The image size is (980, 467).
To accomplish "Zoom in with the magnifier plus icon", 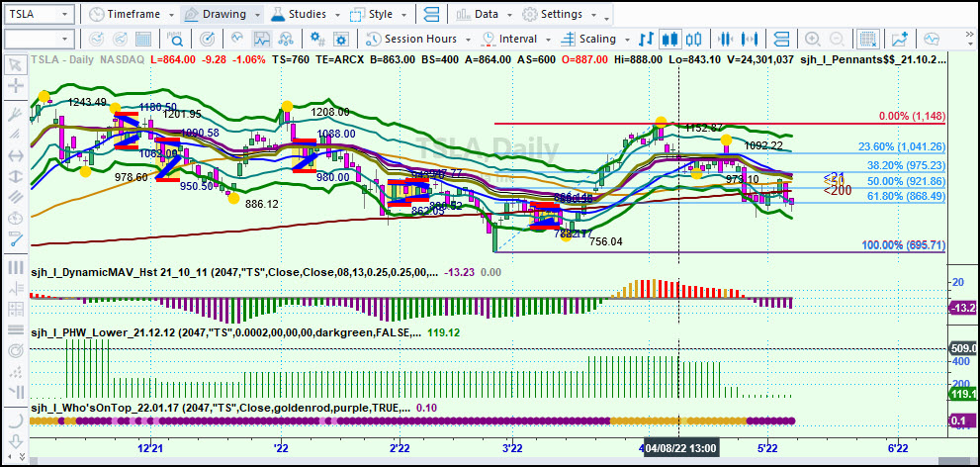I will click(x=813, y=39).
